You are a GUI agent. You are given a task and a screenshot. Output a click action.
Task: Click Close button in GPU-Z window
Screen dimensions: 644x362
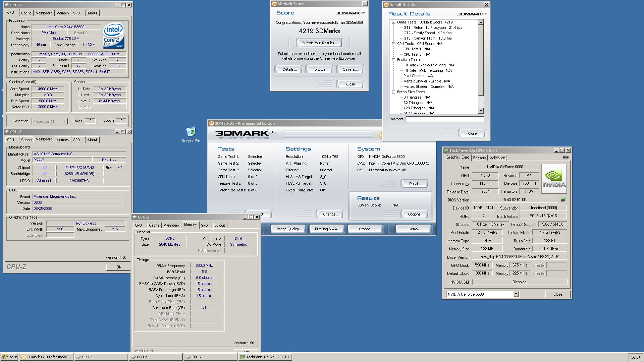point(557,294)
